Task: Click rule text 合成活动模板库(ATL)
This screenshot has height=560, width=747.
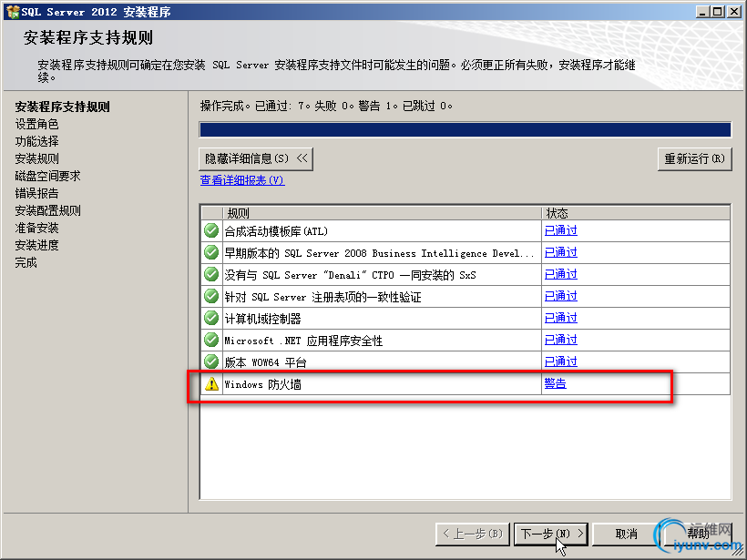Action: (x=276, y=231)
